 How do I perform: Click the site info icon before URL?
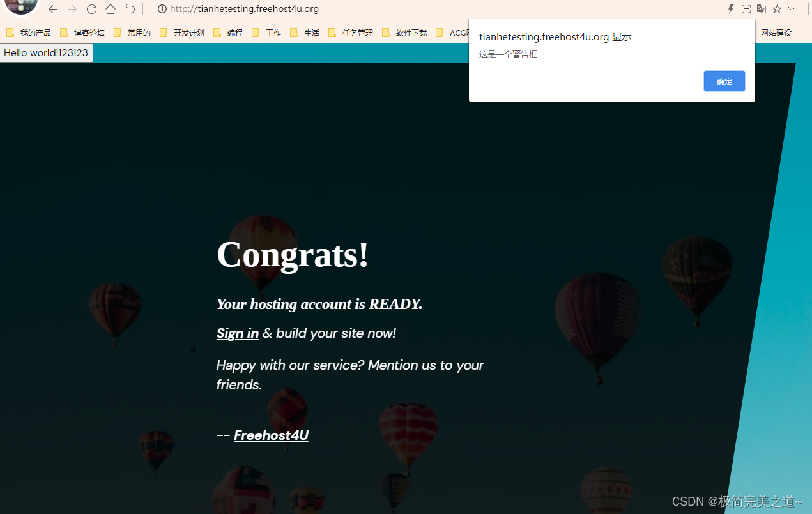click(x=162, y=9)
